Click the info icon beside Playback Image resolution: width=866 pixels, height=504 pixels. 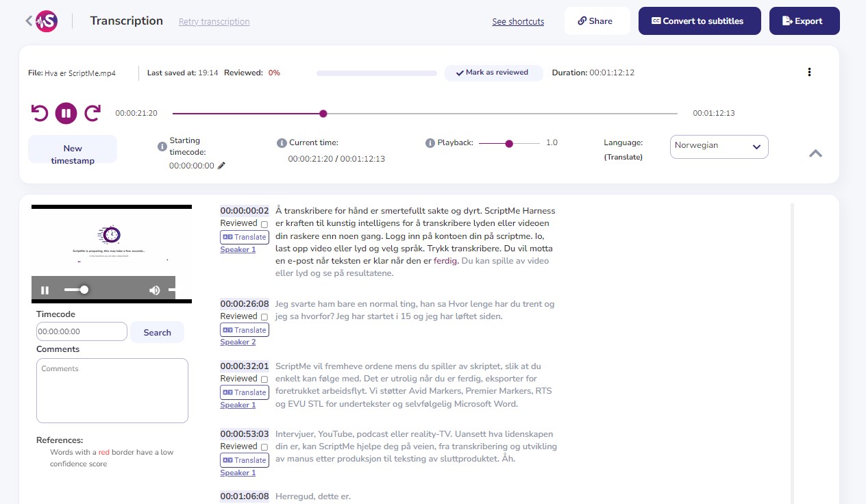(x=430, y=142)
